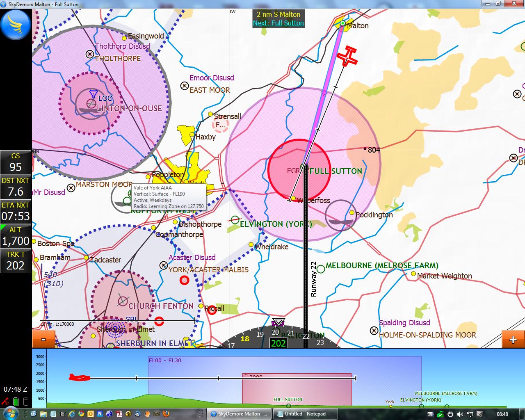The image size is (525, 420).
Task: Open the SkyDemon main menu globe button
Action: 16,25
